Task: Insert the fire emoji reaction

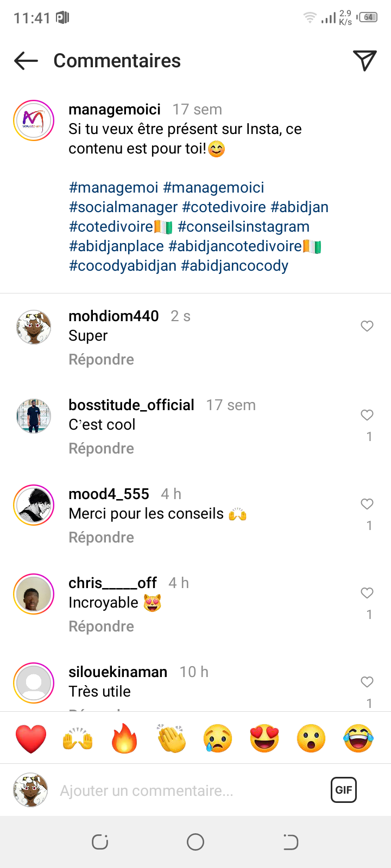Action: (124, 738)
